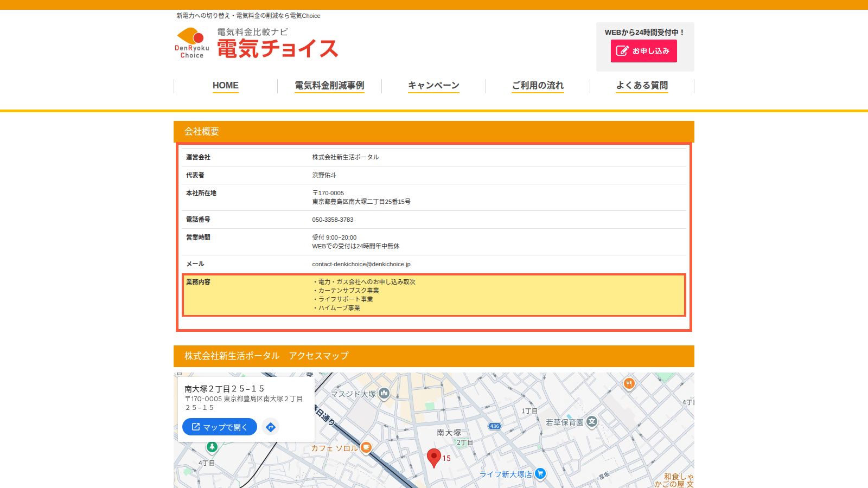Click the blue directions arrow icon on map
The height and width of the screenshot is (488, 868).
point(271,427)
